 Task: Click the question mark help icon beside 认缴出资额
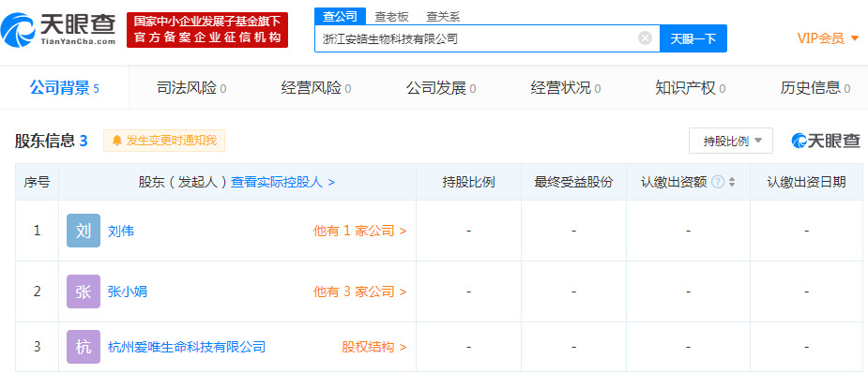click(718, 182)
